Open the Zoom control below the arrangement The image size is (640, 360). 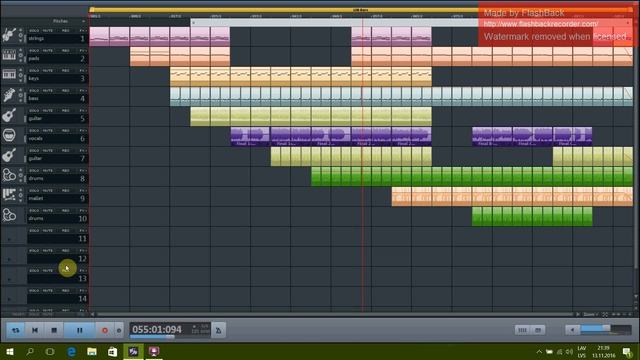pos(590,314)
